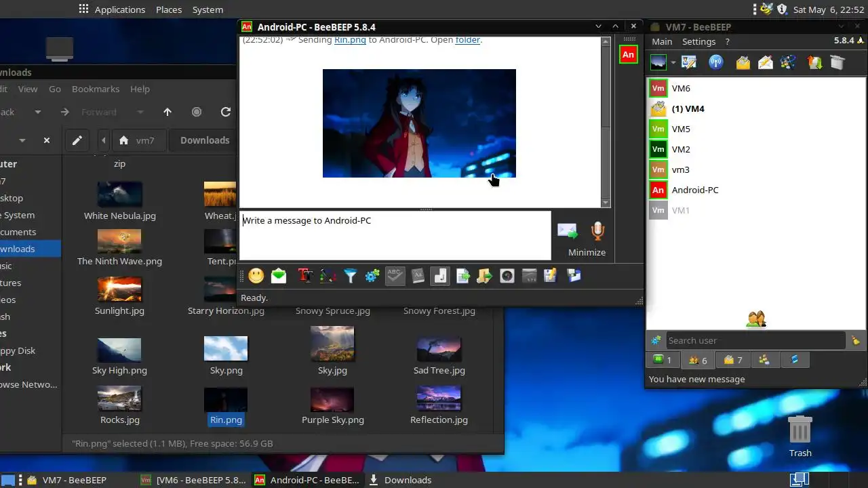
Task: Click the red An avatar beside chat
Action: [x=629, y=55]
